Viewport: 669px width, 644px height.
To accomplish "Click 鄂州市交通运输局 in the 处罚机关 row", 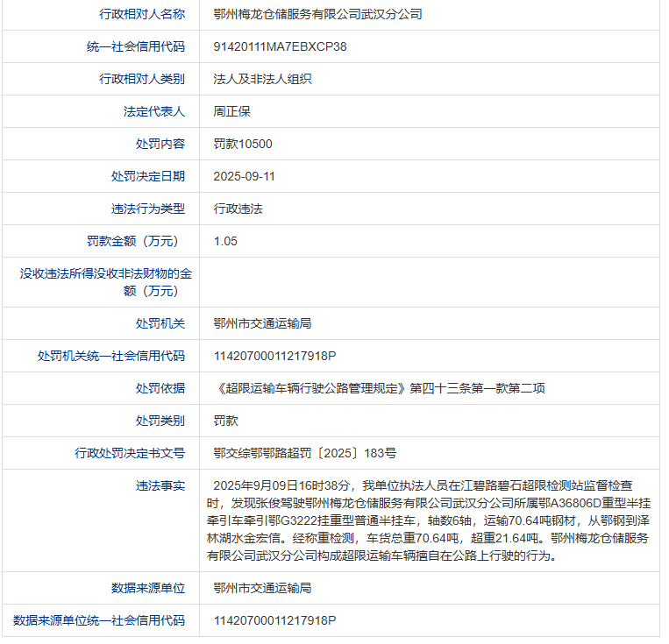I will coord(262,323).
